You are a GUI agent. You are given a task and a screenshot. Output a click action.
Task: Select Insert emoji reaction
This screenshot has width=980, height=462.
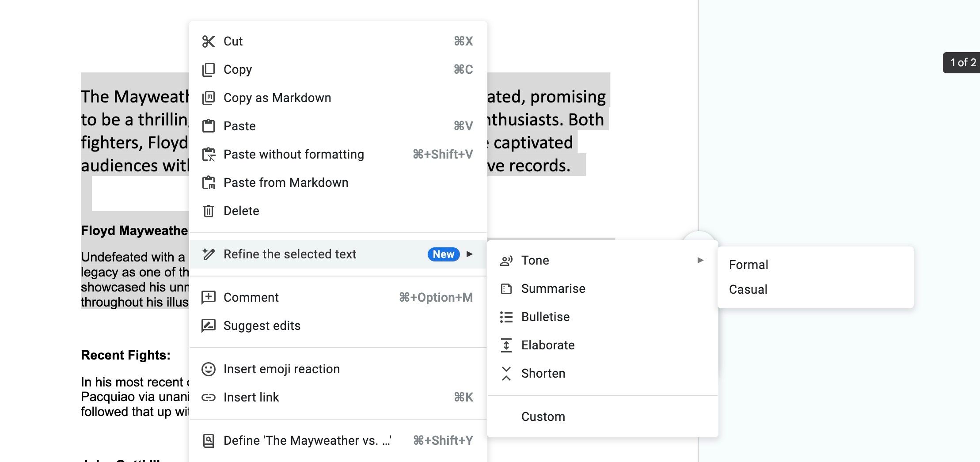click(x=338, y=369)
